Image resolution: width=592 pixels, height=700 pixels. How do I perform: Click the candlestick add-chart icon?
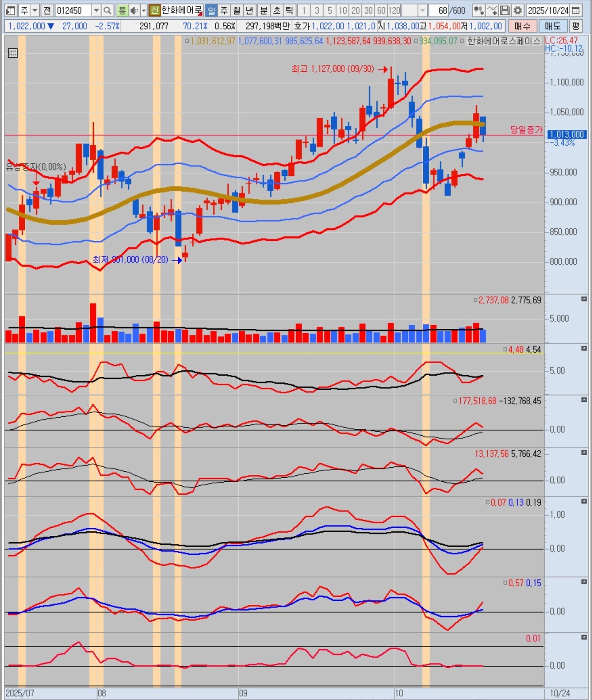(x=479, y=10)
